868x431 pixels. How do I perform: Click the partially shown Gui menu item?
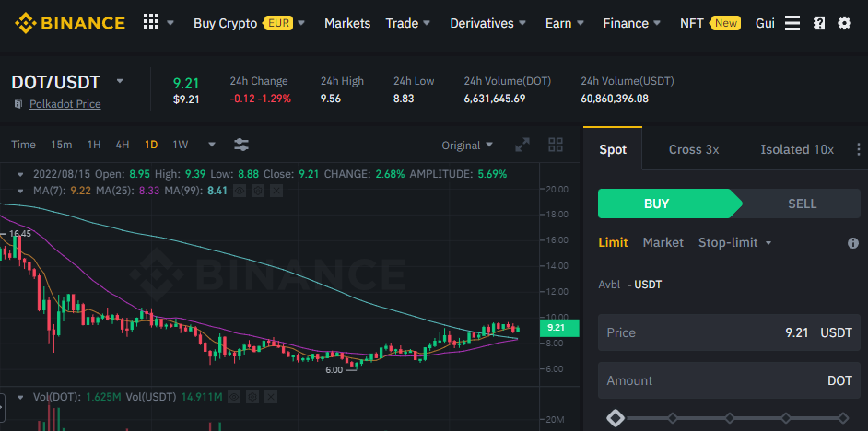tap(765, 23)
